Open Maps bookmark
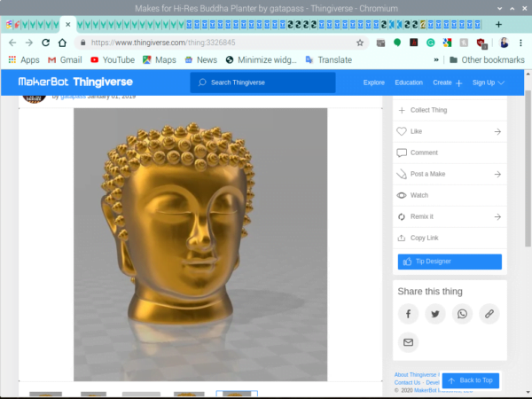 (x=160, y=59)
